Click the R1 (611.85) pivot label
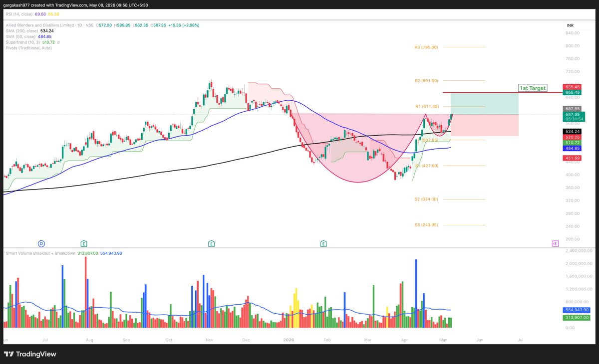The height and width of the screenshot is (364, 599). [x=426, y=106]
